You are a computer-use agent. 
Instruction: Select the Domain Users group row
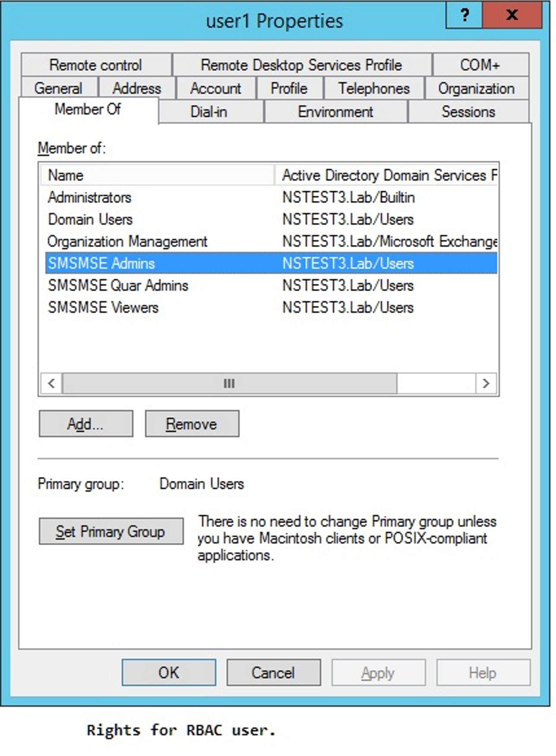coord(271,219)
